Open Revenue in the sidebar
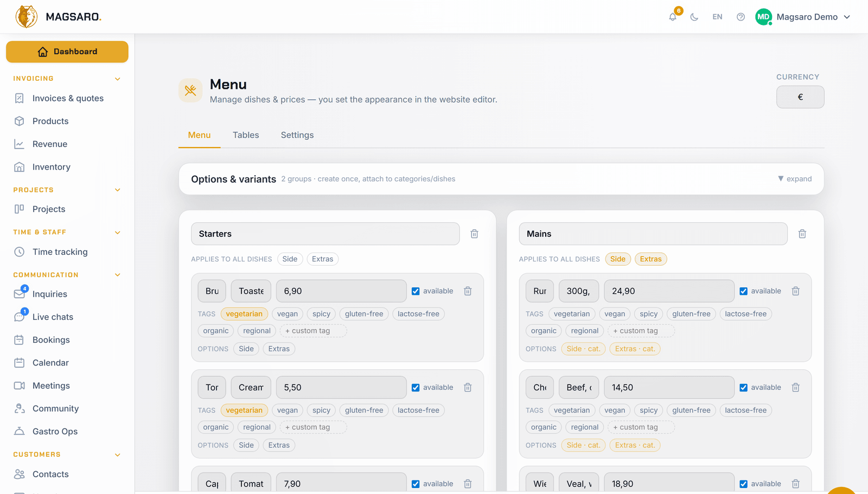Image resolution: width=868 pixels, height=494 pixels. coord(67,144)
